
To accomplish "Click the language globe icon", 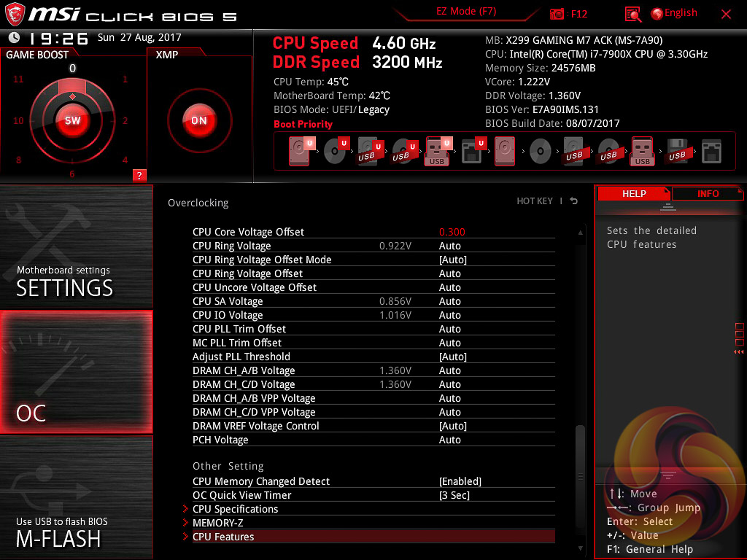I will pos(657,14).
